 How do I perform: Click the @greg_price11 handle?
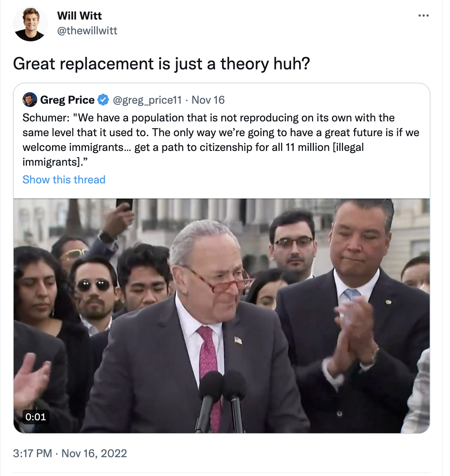click(x=147, y=100)
